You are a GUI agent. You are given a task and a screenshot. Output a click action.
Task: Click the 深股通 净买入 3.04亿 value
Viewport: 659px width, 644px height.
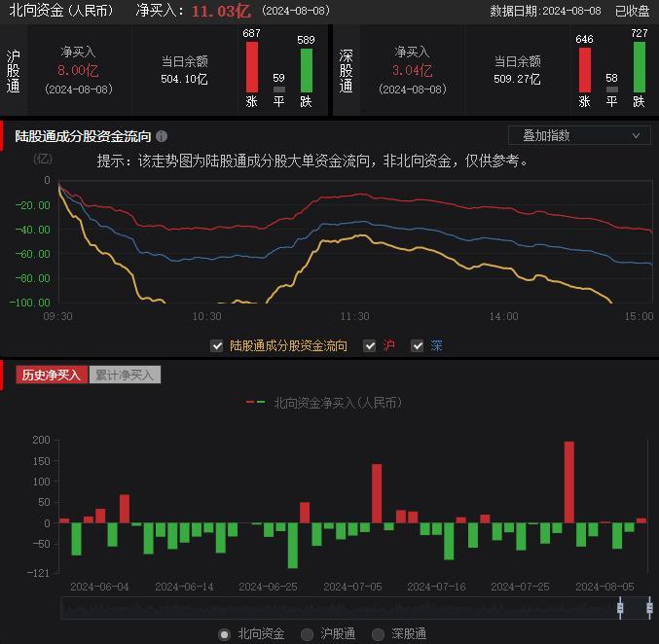click(413, 70)
